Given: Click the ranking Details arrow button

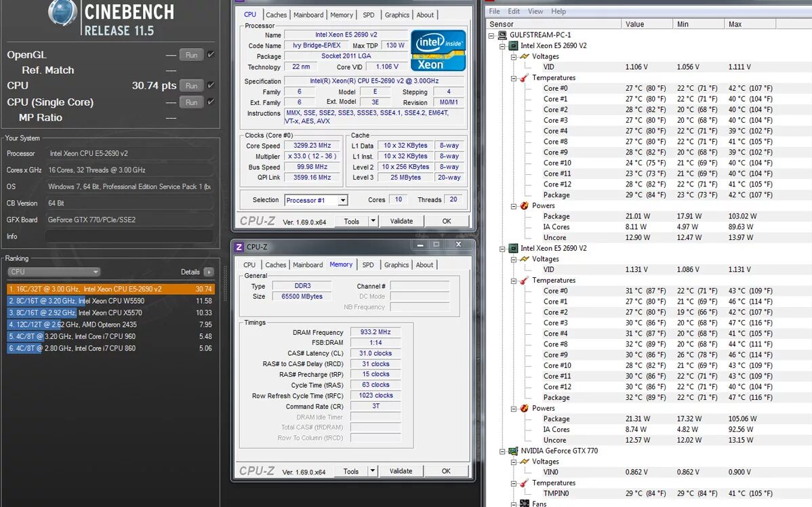Looking at the screenshot, I should point(209,272).
